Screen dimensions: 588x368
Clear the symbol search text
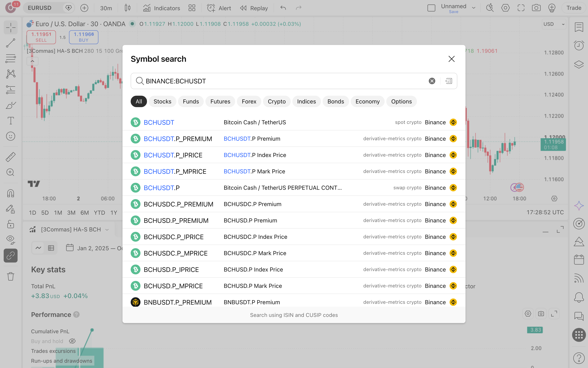(x=432, y=81)
